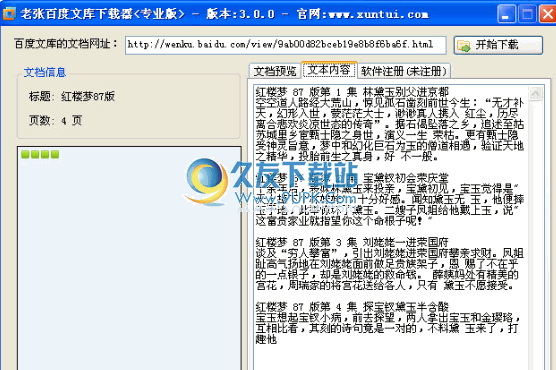Click the line starting 谈及“穷人攀富”
The width and height of the screenshot is (556, 370).
[x=390, y=253]
